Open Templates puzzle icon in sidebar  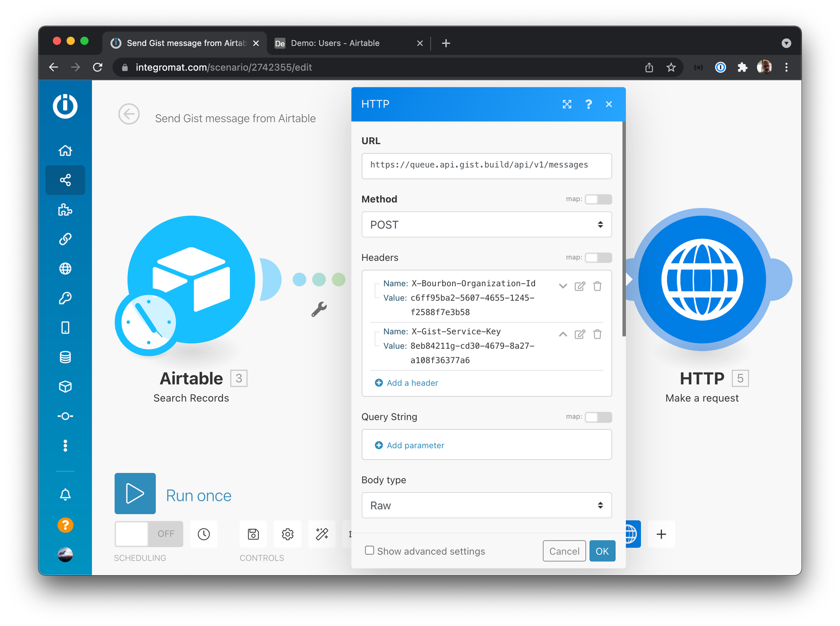[x=65, y=210]
